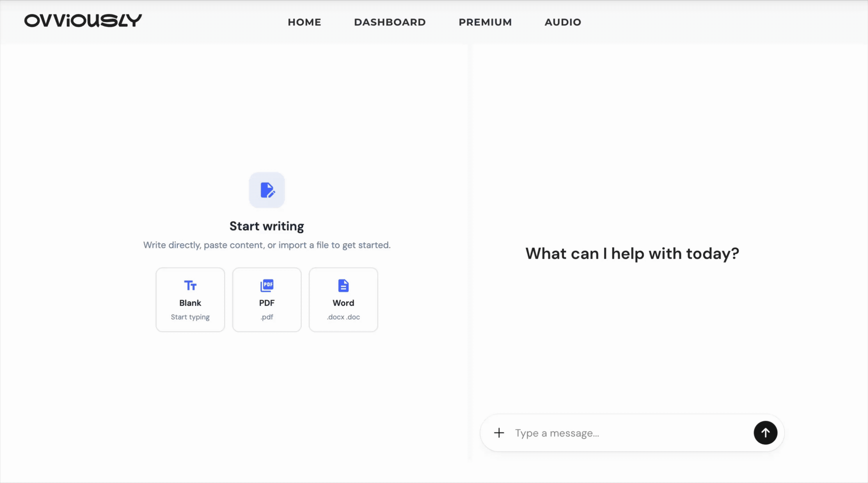Click the blue document-edit icon

(267, 190)
